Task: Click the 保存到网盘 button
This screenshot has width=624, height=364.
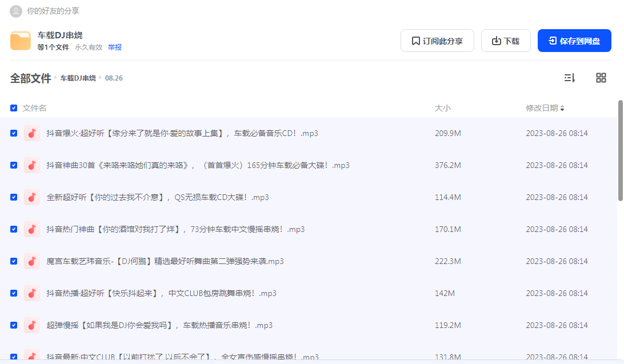Action: pos(574,41)
